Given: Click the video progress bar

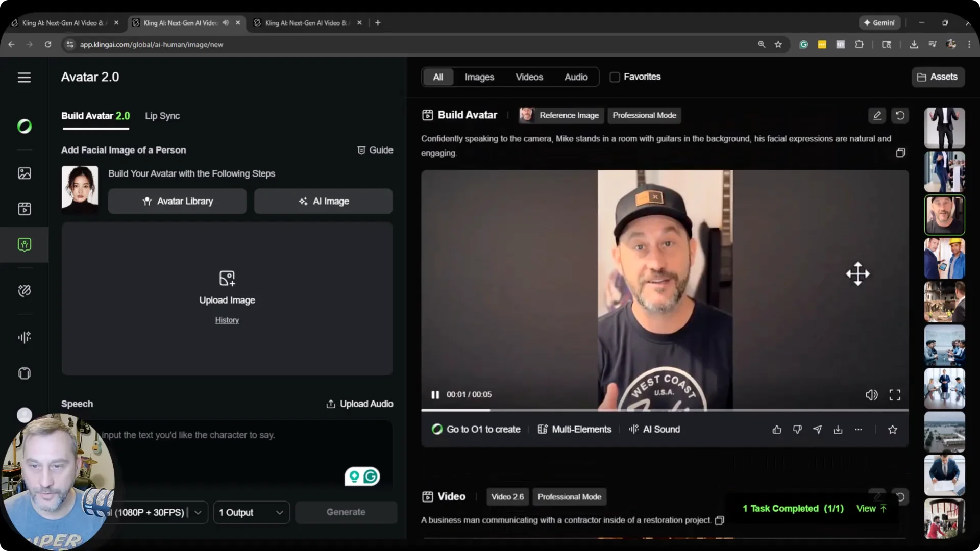Looking at the screenshot, I should (665, 410).
